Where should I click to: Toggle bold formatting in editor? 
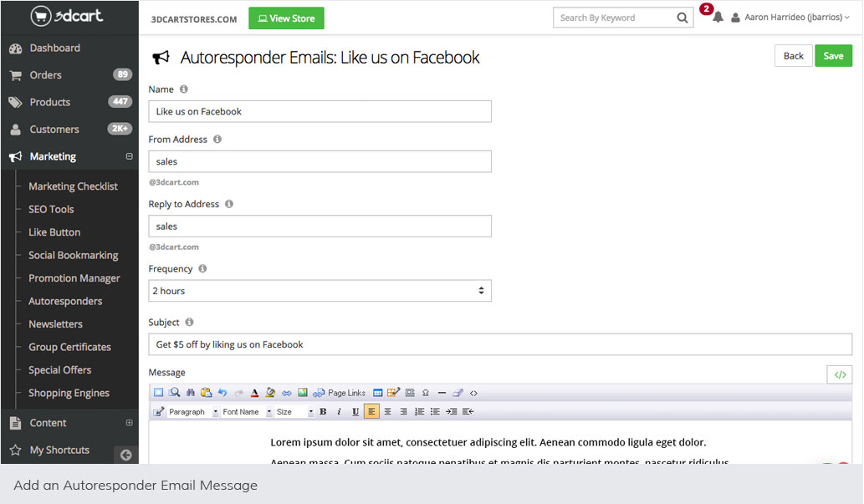[323, 411]
